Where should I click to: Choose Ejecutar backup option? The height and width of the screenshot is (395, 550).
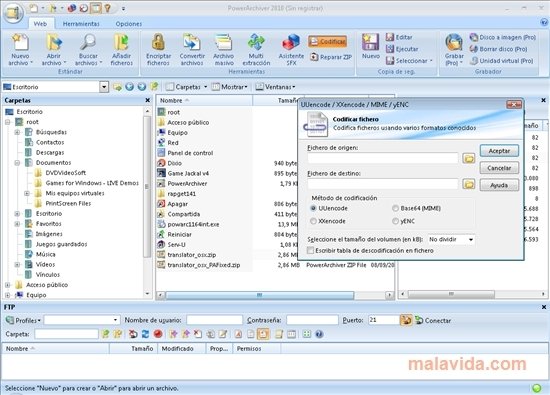coord(402,49)
